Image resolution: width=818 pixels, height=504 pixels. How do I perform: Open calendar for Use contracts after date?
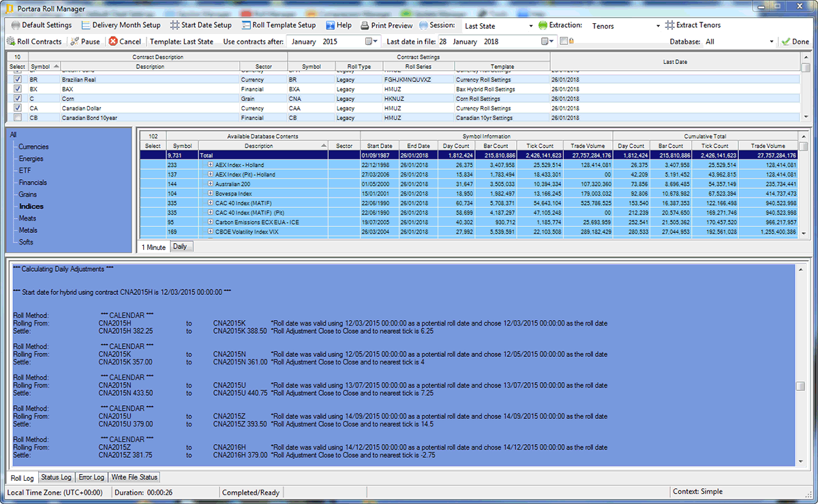[372, 42]
